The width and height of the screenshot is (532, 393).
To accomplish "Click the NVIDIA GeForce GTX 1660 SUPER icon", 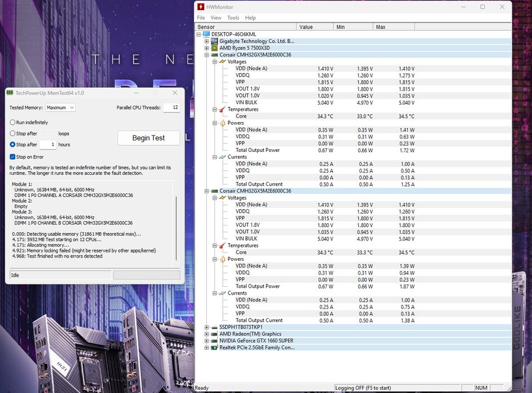I will pos(214,341).
